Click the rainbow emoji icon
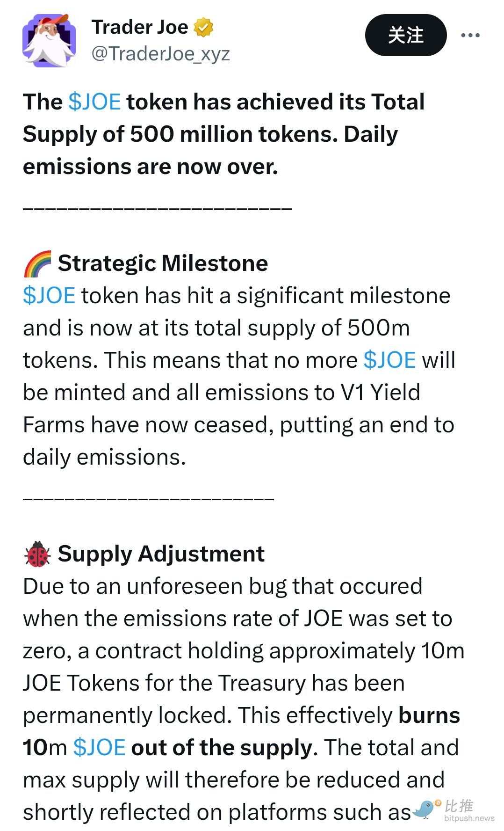504x831 pixels. [37, 263]
